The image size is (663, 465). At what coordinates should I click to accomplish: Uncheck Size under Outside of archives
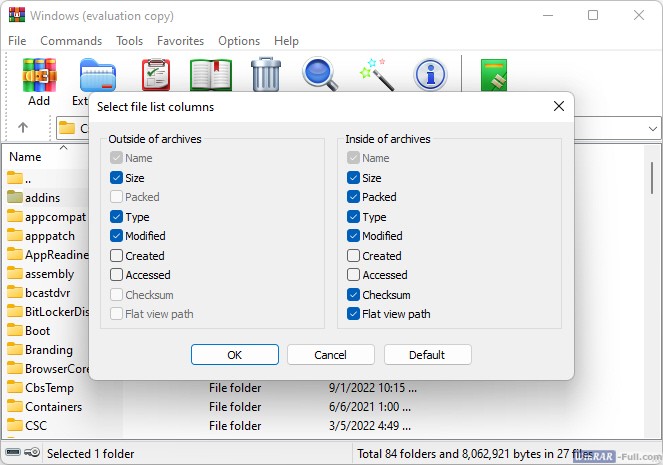click(x=117, y=178)
